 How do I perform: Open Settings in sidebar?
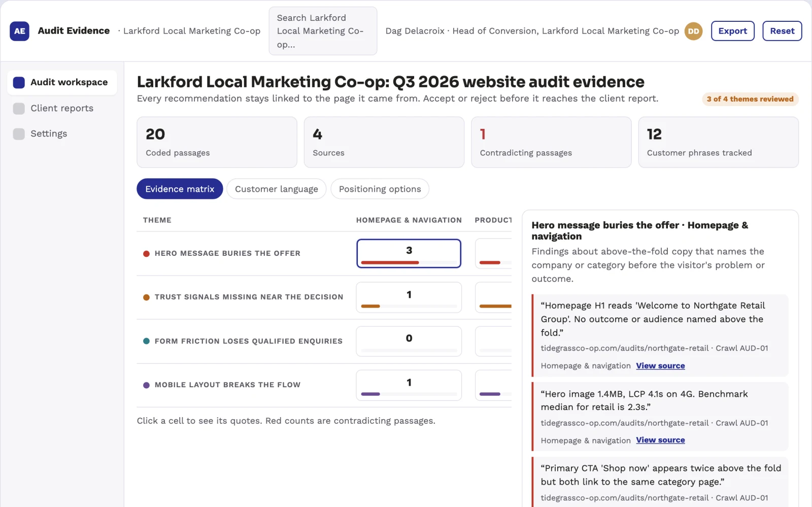coord(62,133)
